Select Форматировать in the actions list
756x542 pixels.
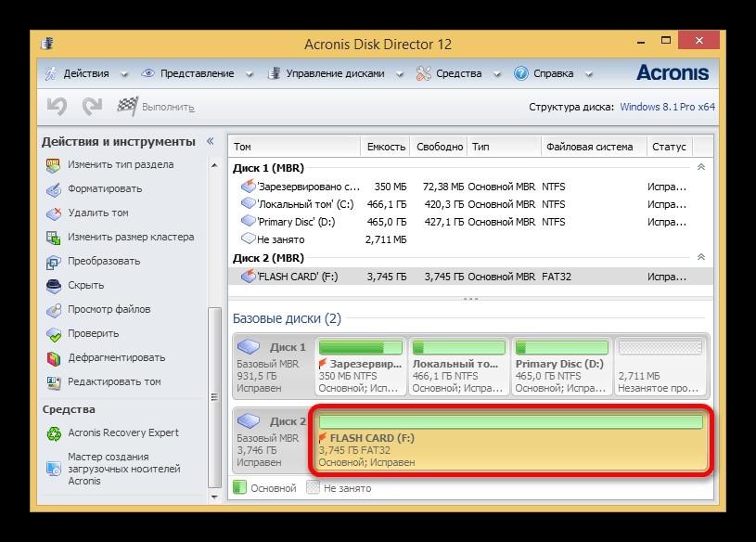tap(105, 189)
